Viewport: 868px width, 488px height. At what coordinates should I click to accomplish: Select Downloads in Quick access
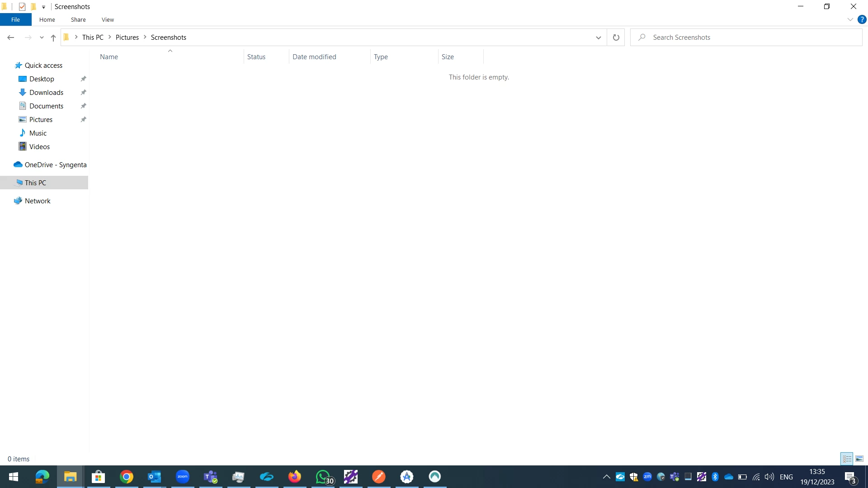46,93
